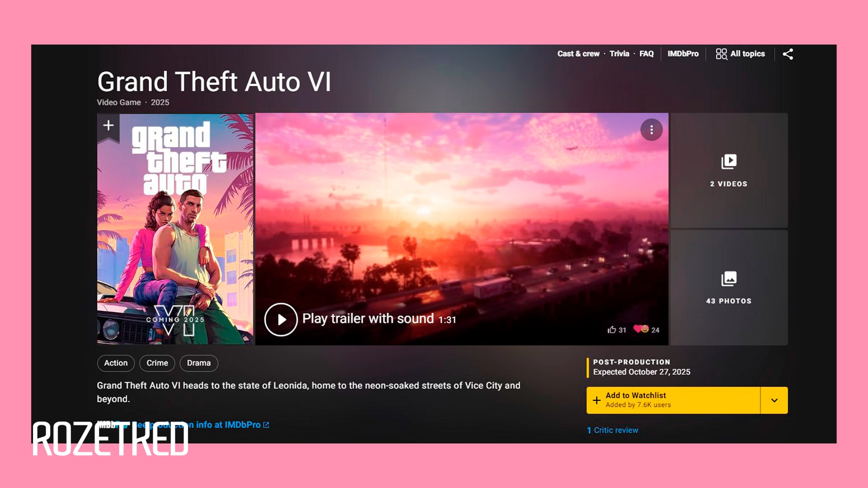Click Add to Watchlist button
This screenshot has width=868, height=488.
tap(673, 400)
